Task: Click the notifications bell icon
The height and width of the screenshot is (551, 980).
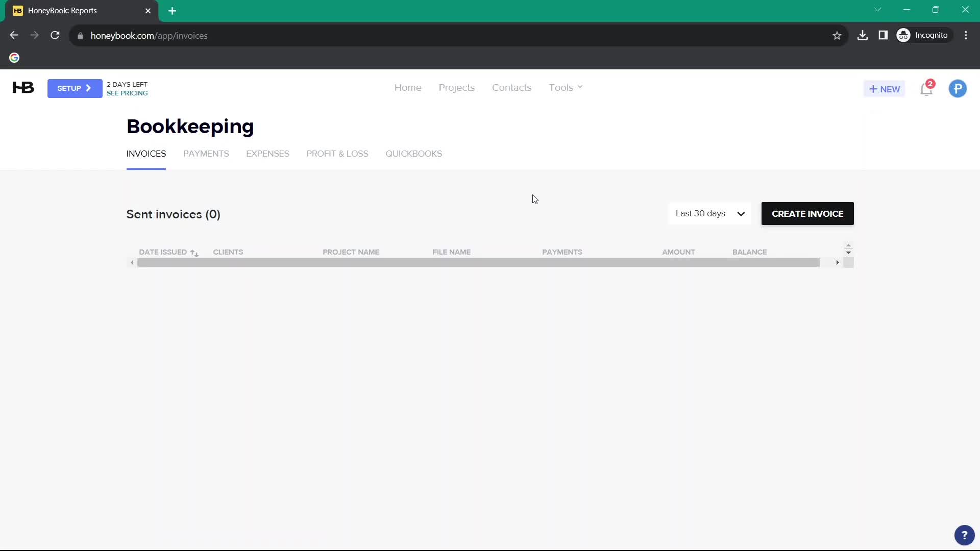Action: point(926,88)
